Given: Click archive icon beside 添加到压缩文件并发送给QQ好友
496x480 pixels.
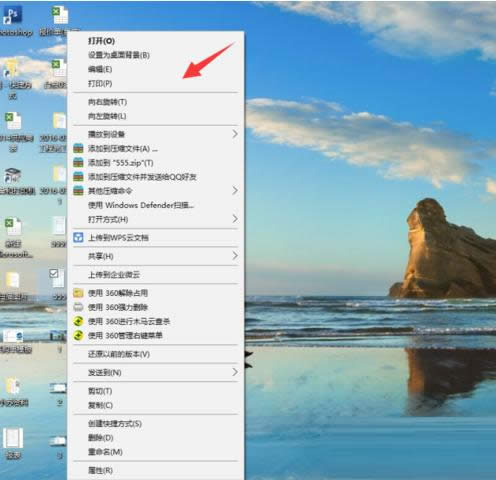Looking at the screenshot, I should coord(78,177).
